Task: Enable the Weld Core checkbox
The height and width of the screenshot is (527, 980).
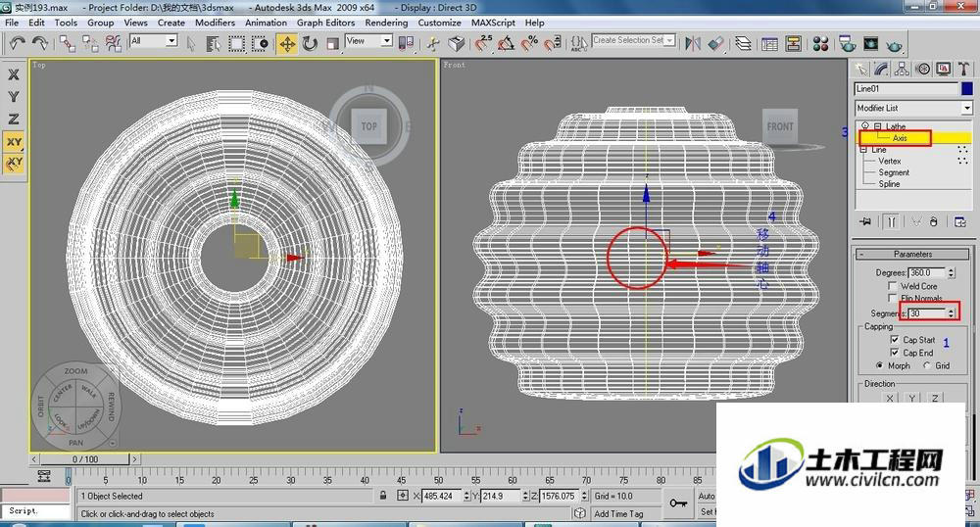Action: 893,285
